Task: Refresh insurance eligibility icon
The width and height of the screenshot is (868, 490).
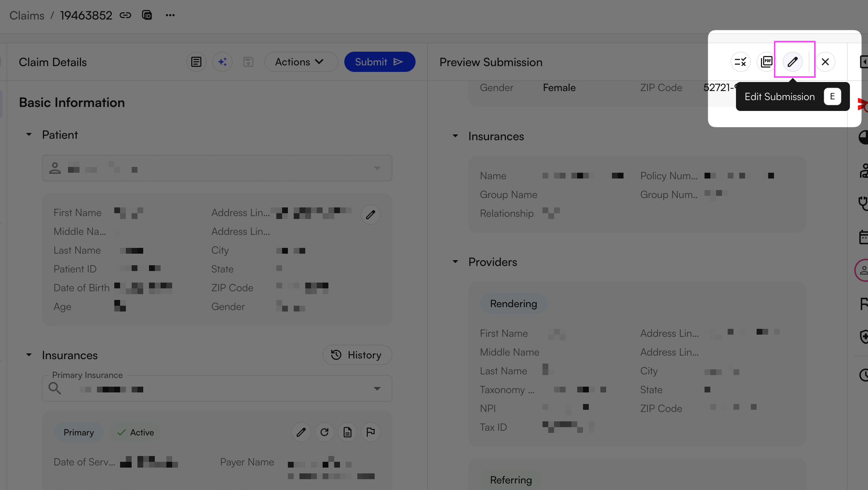Action: [324, 432]
